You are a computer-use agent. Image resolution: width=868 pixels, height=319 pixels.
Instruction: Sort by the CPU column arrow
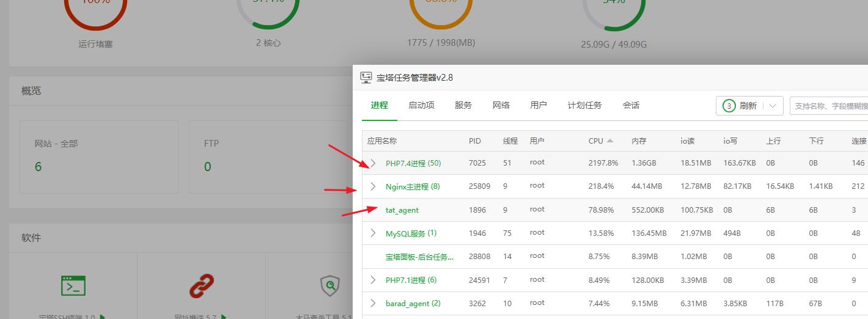(610, 141)
